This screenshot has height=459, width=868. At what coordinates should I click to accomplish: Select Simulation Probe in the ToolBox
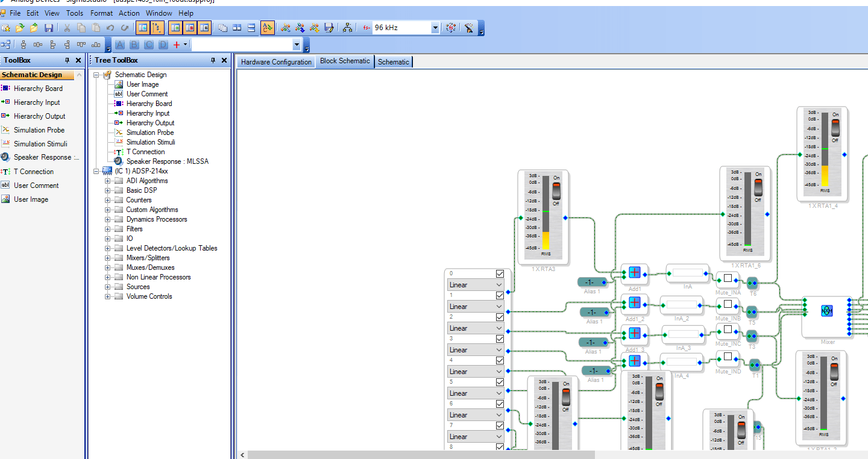click(x=39, y=130)
